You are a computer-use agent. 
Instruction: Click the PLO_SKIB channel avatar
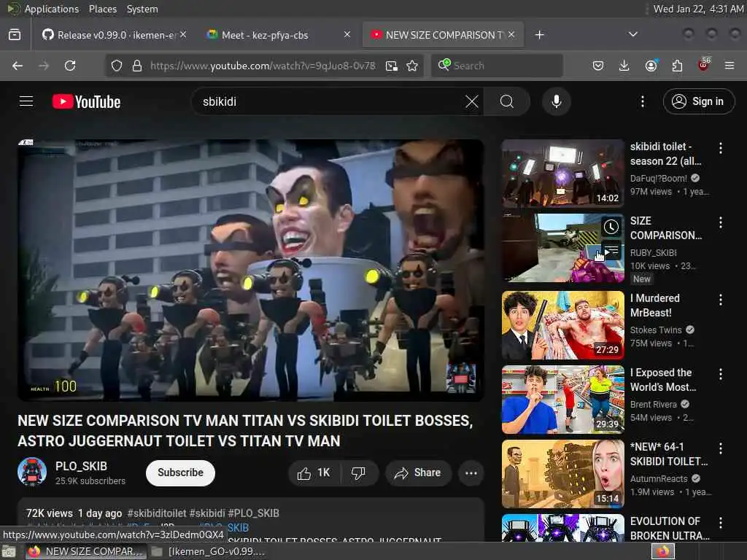click(32, 472)
